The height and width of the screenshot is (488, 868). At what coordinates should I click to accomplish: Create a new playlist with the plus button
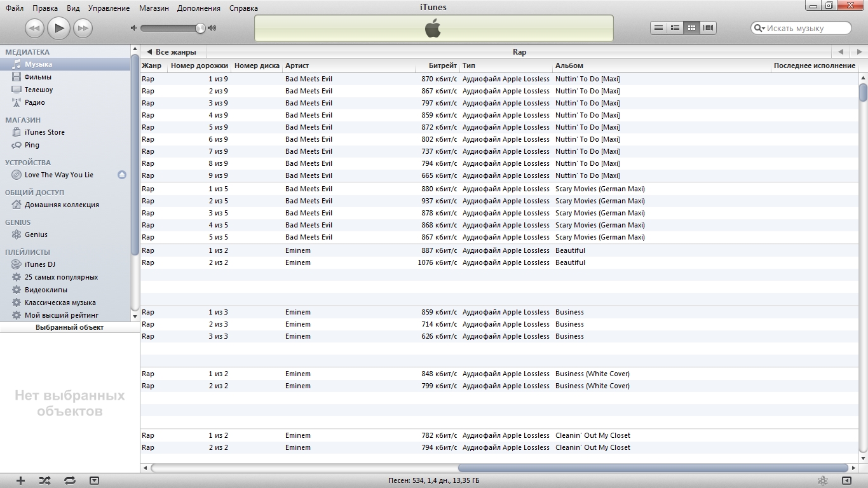tap(20, 481)
